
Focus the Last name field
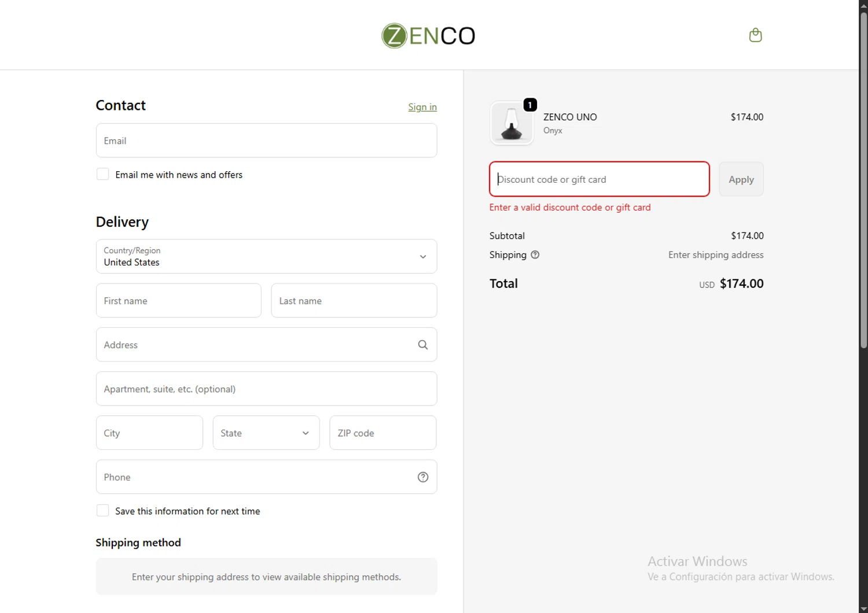pos(354,301)
